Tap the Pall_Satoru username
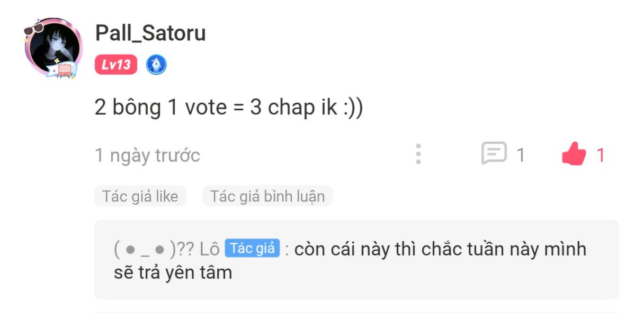Screen dimensions: 644x318 click(150, 33)
